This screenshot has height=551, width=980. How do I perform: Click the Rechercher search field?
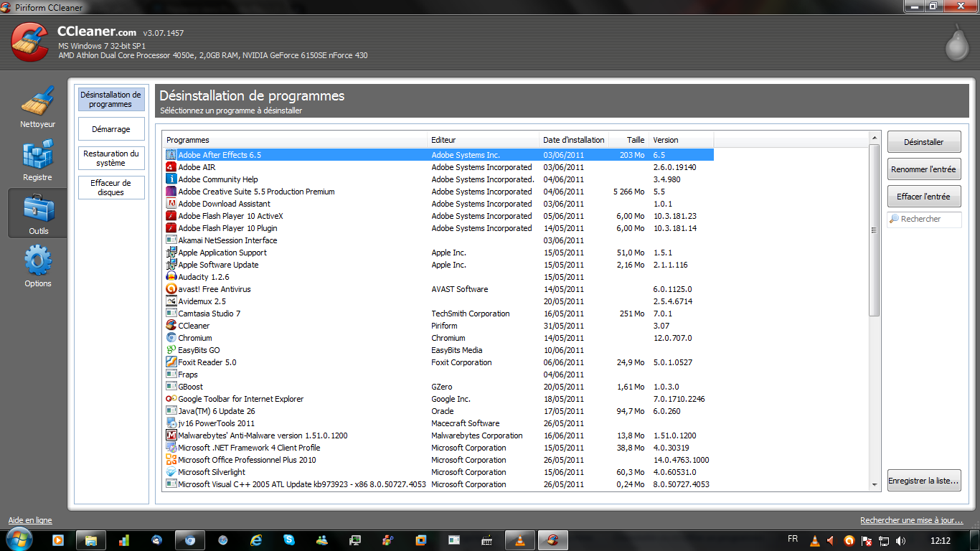click(x=924, y=219)
